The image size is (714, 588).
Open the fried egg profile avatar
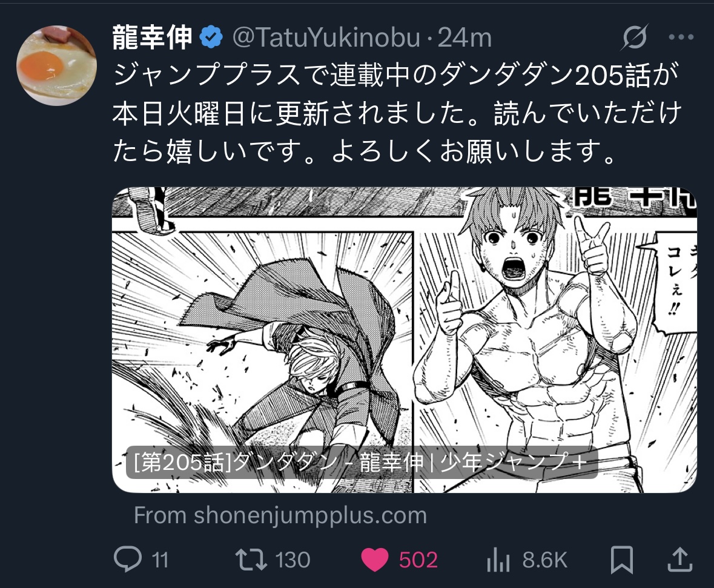[56, 65]
